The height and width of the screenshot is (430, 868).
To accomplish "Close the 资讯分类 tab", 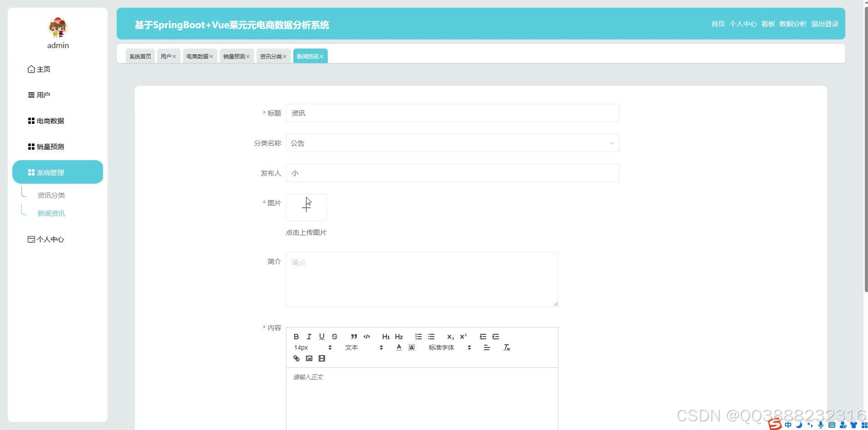I will [x=285, y=57].
